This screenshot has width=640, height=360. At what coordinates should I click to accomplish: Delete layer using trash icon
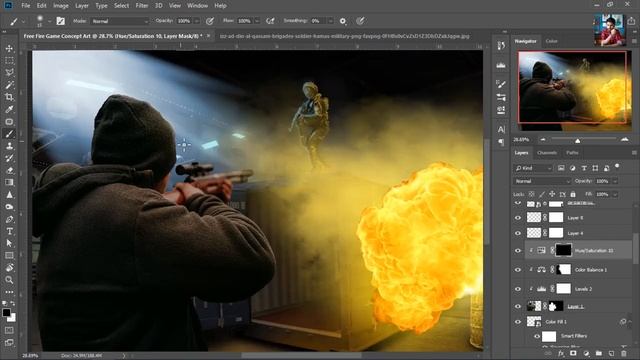[624, 353]
